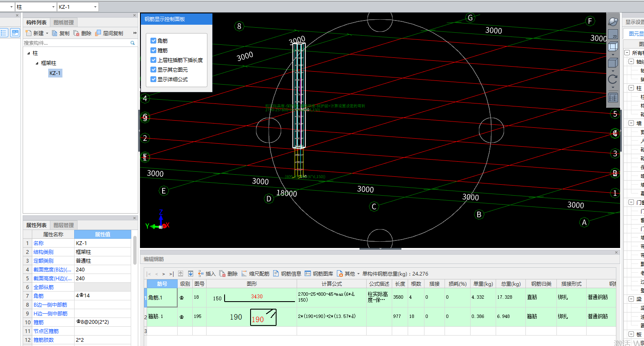Collapse the 柱 group in the display settings tree

pos(631,88)
